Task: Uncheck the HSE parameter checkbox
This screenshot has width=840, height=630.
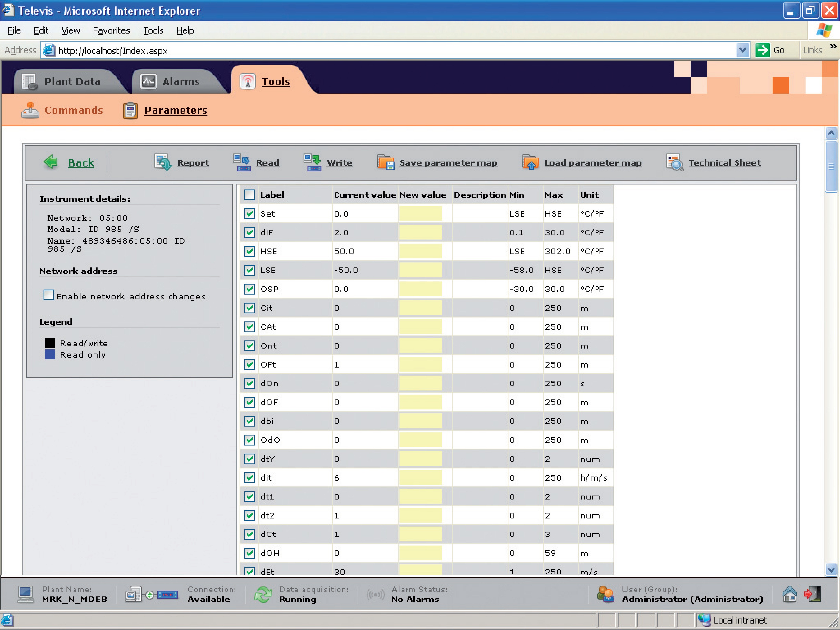Action: pos(249,251)
